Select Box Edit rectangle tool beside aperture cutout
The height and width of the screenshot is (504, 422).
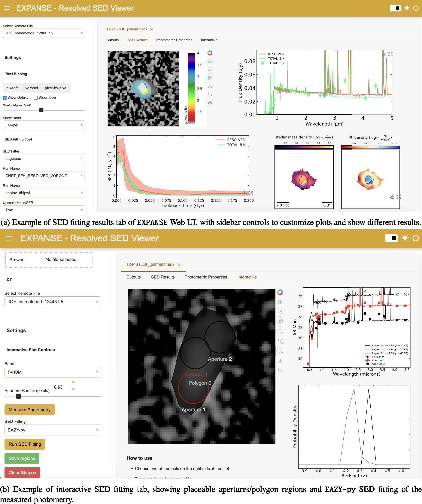[x=280, y=331]
